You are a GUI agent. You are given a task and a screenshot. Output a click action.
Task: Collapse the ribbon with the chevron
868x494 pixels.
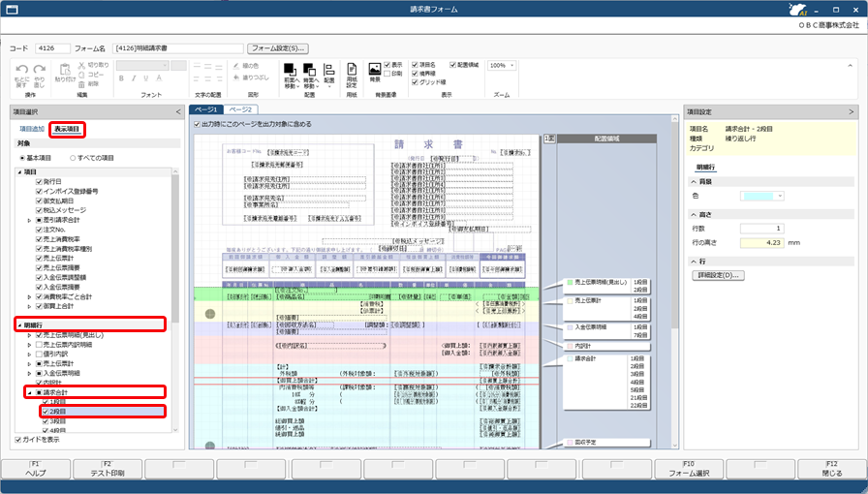851,65
